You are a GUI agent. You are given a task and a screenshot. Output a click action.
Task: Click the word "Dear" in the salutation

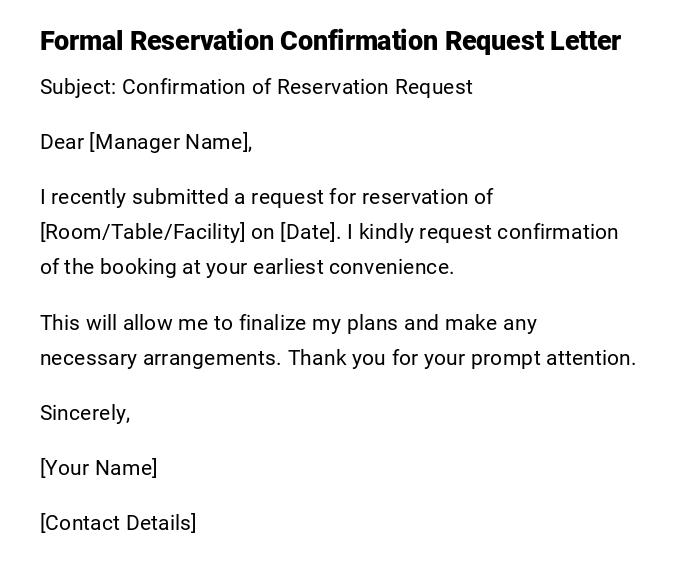point(62,142)
